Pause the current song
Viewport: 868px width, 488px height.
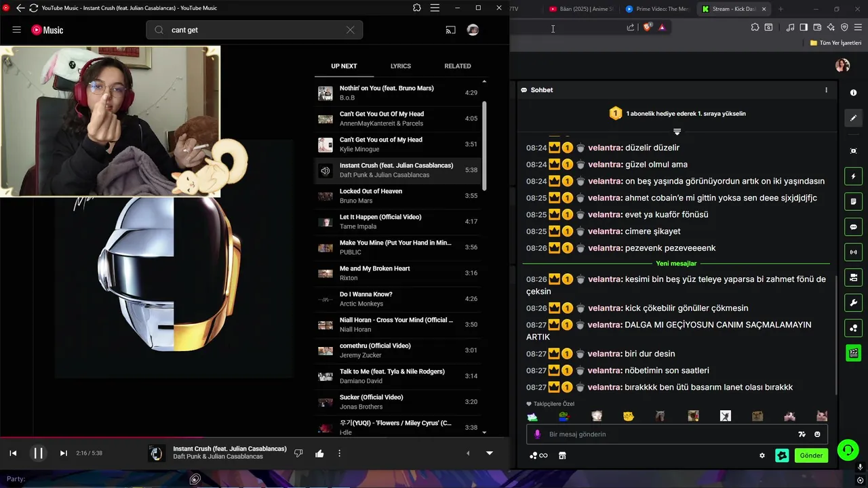click(39, 453)
